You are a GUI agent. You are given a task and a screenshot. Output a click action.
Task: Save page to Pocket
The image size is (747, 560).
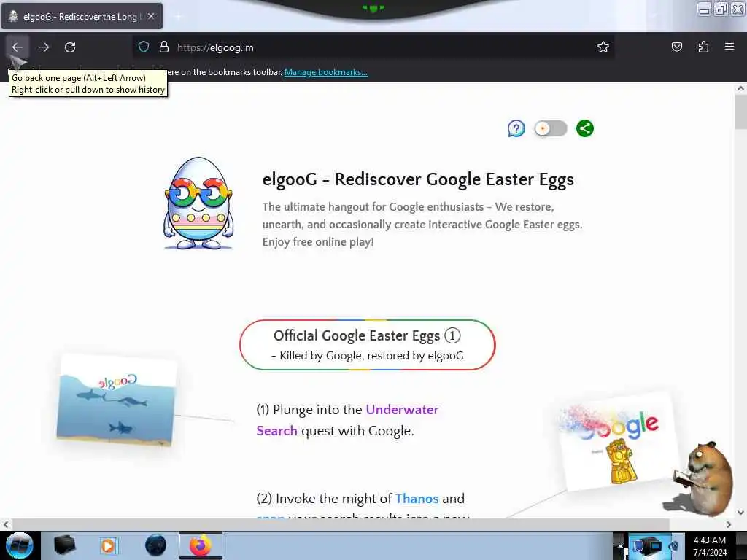point(676,47)
